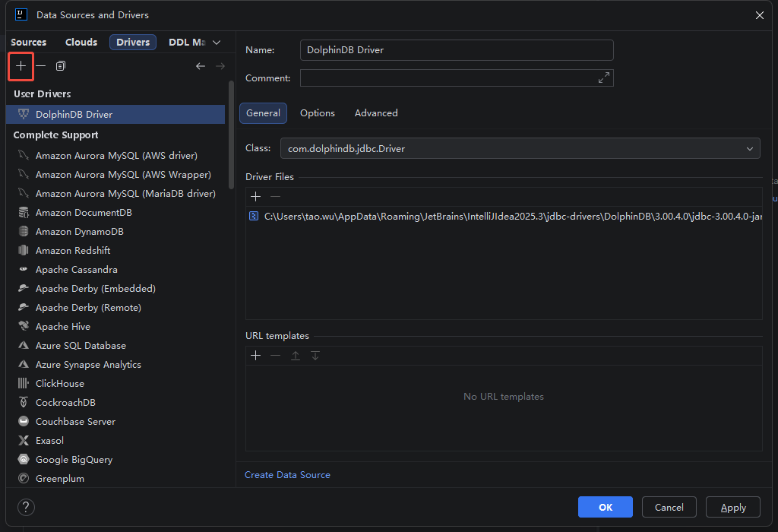Select Azure Synapse Analytics driver
The height and width of the screenshot is (532, 778).
pos(115,364)
